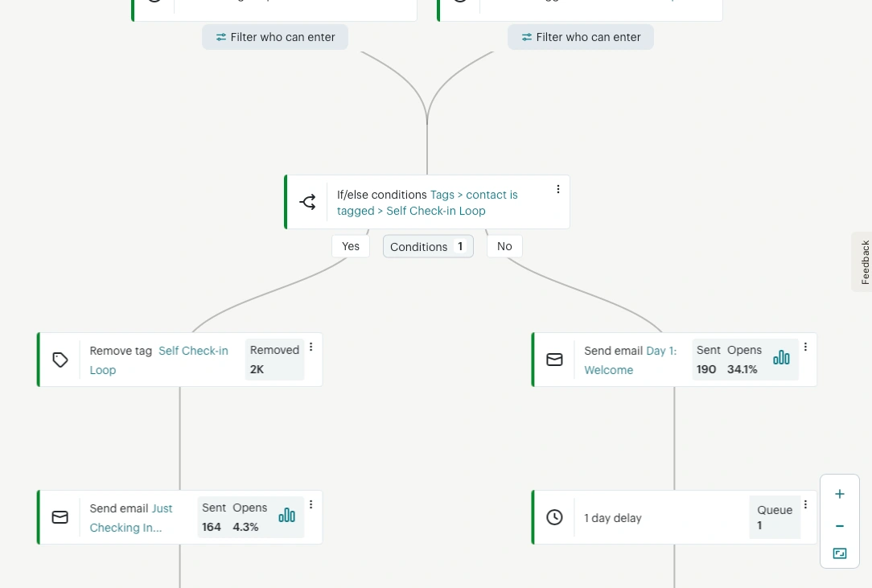Open three-dot menu on If/else conditions step
Screen dimensions: 872x588
click(557, 189)
